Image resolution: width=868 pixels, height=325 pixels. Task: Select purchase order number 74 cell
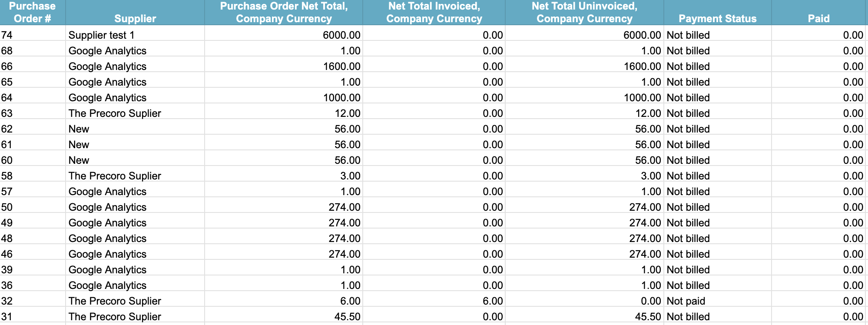point(33,35)
